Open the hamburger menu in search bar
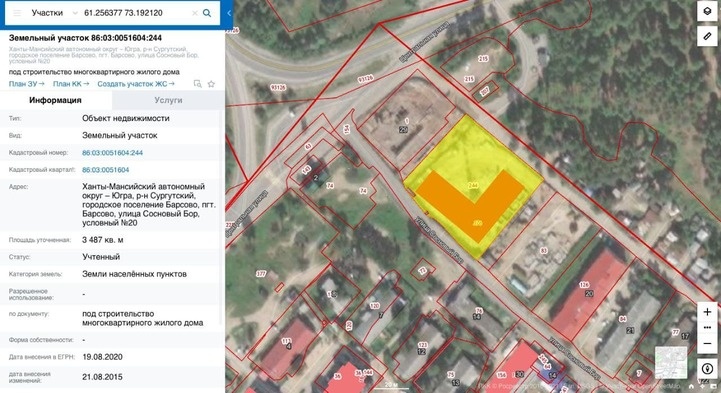This screenshot has height=393, width=721. pos(17,13)
